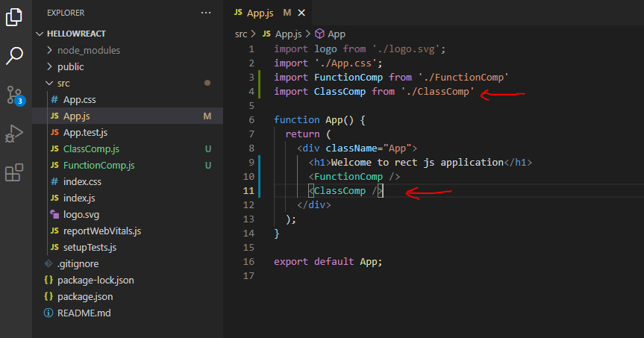Open FunctionComp.js in the explorer
Image resolution: width=644 pixels, height=338 pixels.
tap(99, 165)
